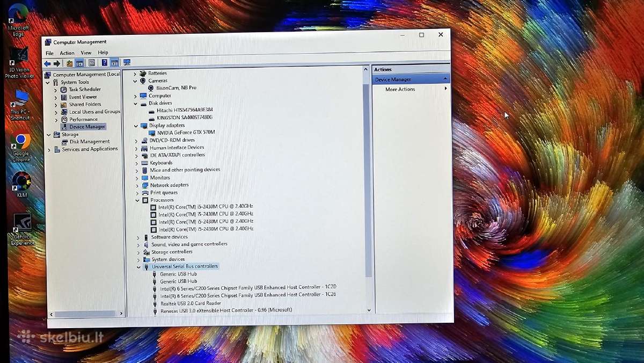Screen dimensions: 644x363
Task: Select Renesas USB 3.0 eXtensible Host Controller
Action: tap(226, 310)
